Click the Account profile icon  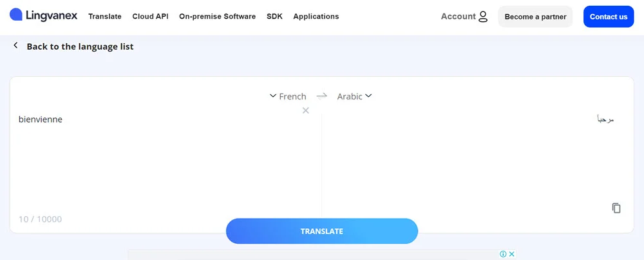pos(483,17)
